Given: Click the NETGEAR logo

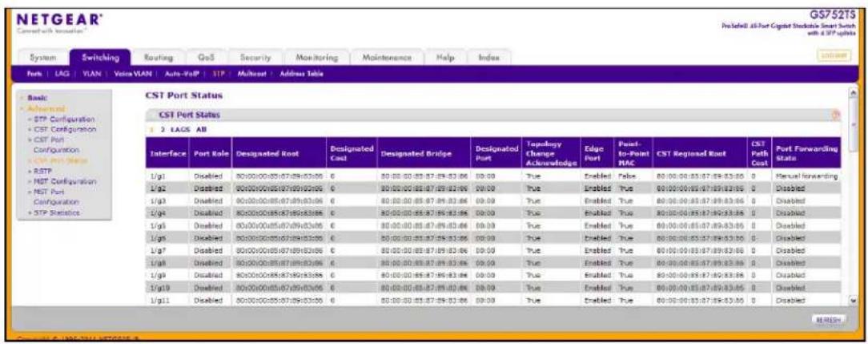Looking at the screenshot, I should (x=58, y=22).
